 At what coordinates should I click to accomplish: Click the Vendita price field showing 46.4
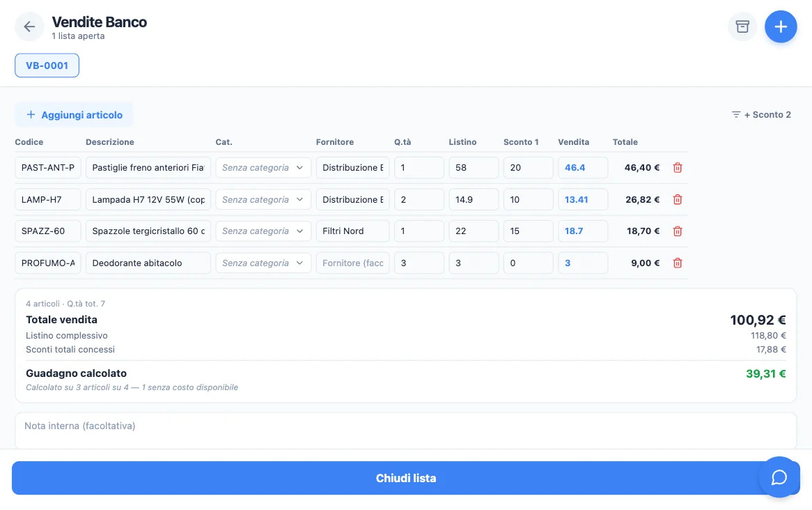[x=583, y=167]
